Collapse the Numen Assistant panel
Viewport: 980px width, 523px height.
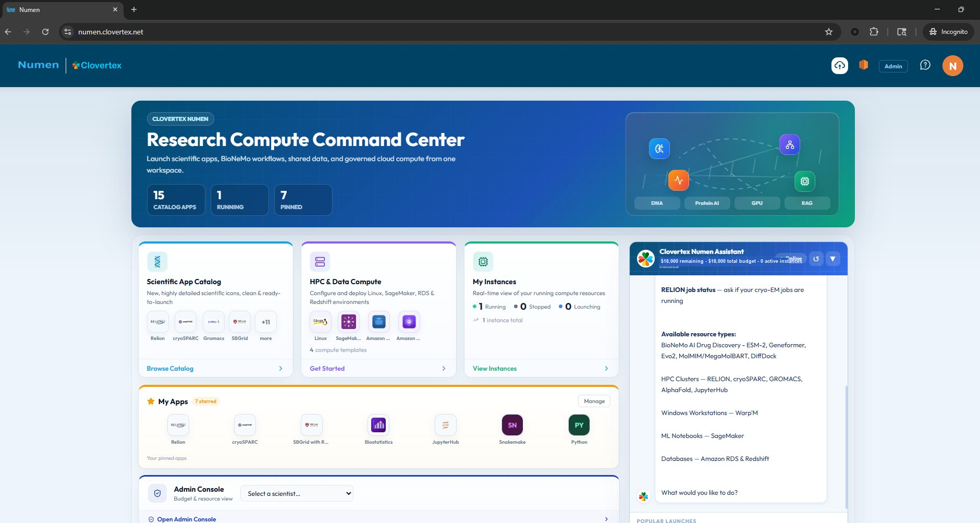(x=832, y=259)
